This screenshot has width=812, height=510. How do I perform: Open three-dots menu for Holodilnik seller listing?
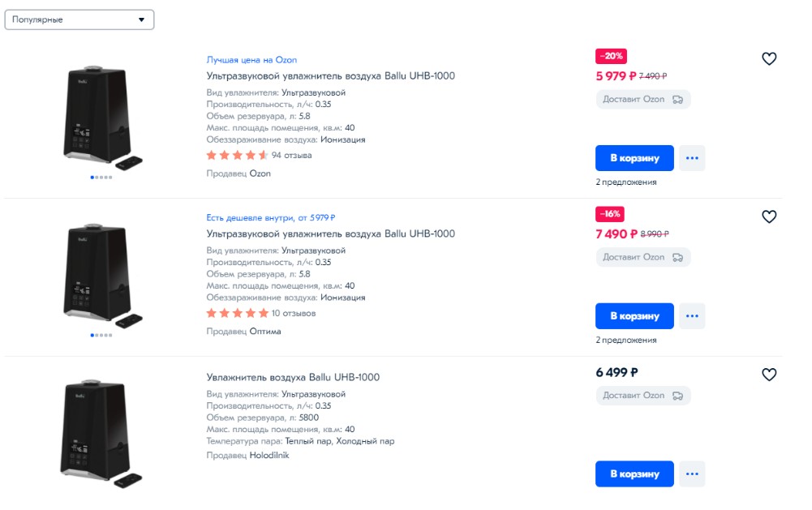692,474
